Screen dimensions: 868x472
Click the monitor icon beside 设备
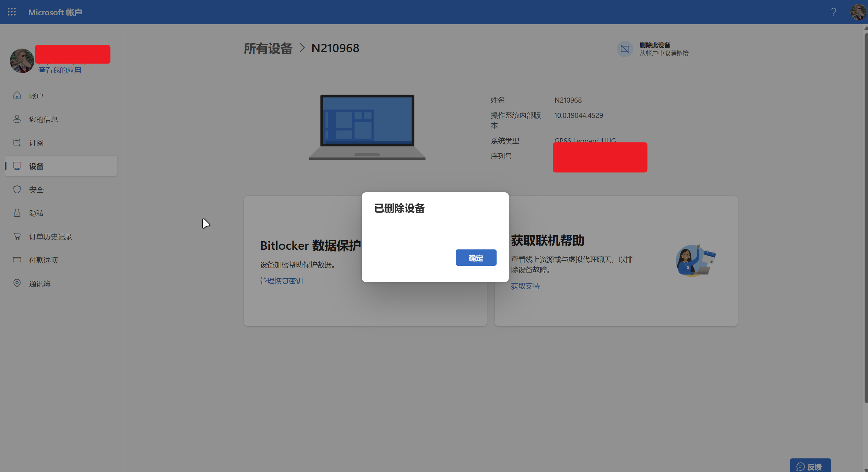tap(17, 166)
